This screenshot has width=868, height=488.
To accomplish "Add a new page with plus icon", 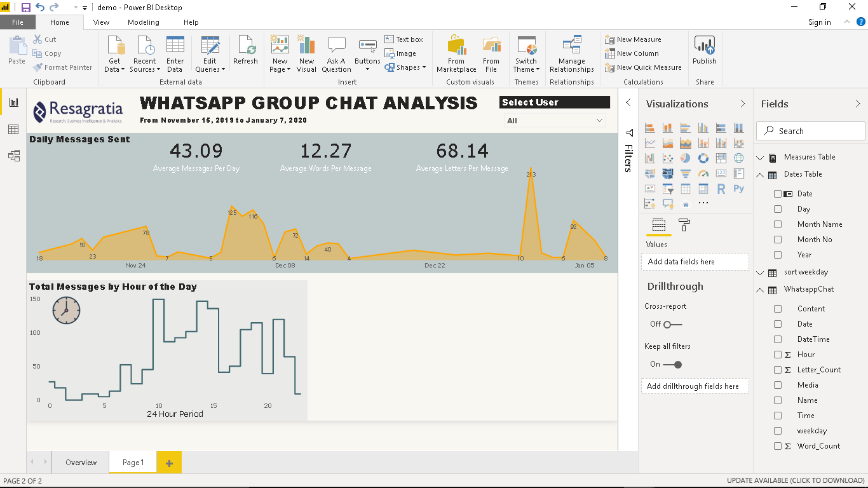I will [169, 463].
